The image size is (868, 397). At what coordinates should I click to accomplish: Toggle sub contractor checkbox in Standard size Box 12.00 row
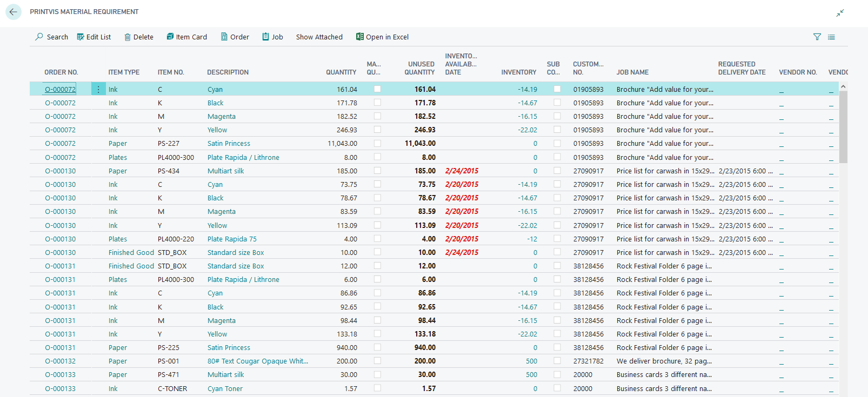[x=557, y=266]
